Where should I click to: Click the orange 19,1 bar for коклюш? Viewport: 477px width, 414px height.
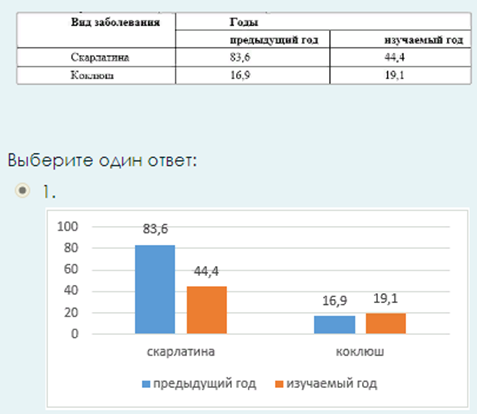tap(386, 323)
